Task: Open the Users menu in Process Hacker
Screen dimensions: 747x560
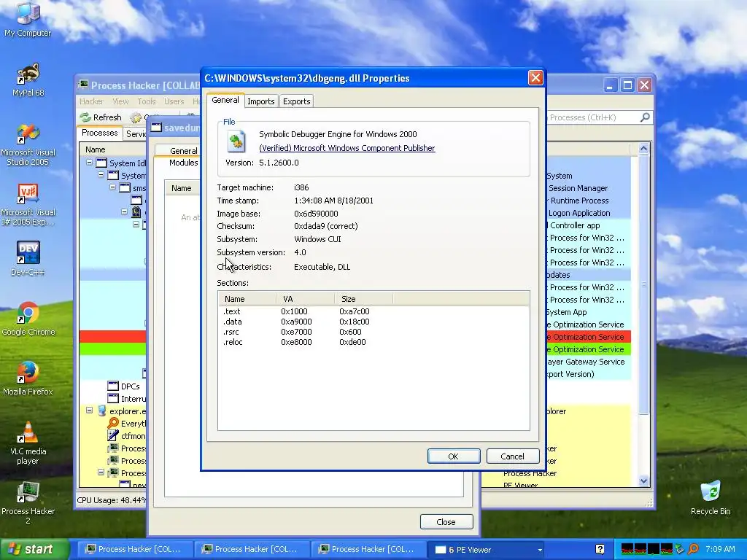Action: [174, 101]
